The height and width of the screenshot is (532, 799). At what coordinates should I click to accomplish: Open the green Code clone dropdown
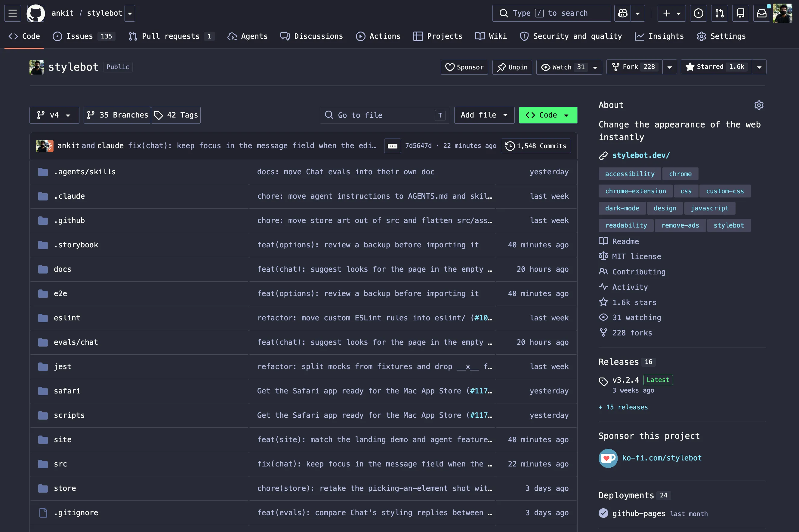coord(548,115)
